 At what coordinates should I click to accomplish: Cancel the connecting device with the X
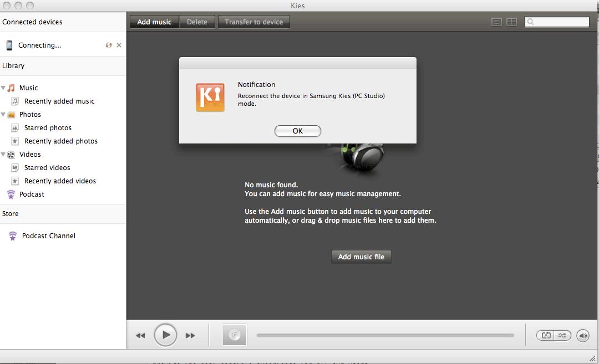point(119,45)
